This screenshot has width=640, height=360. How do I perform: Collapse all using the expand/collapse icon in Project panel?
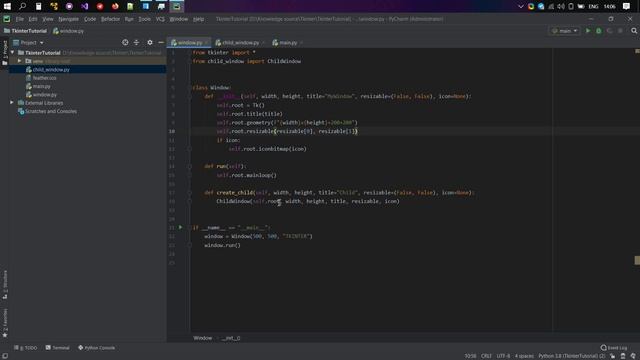tap(136, 42)
